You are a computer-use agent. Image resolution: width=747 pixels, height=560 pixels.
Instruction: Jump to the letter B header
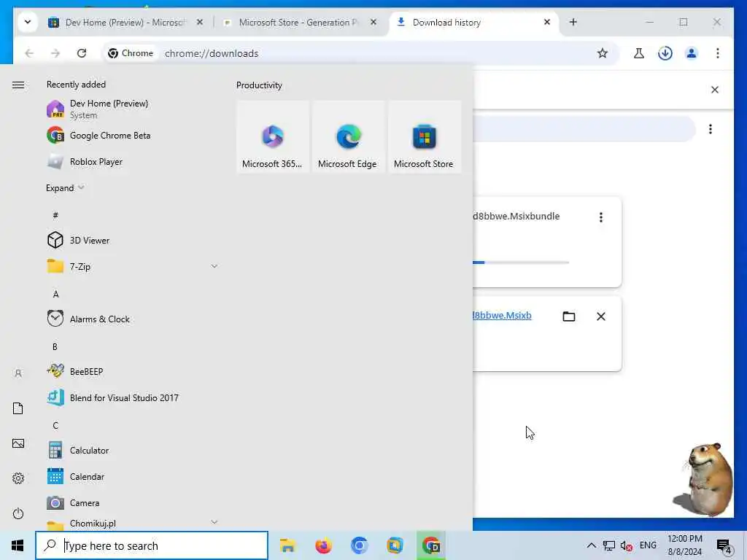click(x=55, y=346)
